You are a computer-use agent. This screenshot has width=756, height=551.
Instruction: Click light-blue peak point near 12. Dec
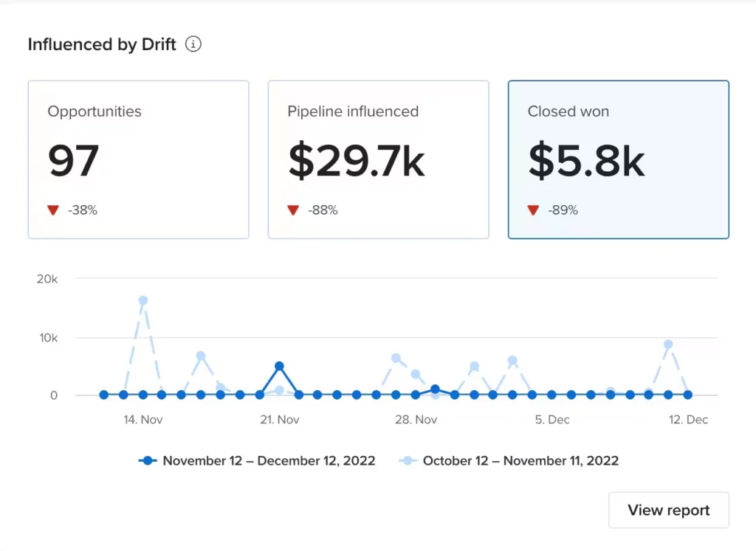tap(668, 344)
